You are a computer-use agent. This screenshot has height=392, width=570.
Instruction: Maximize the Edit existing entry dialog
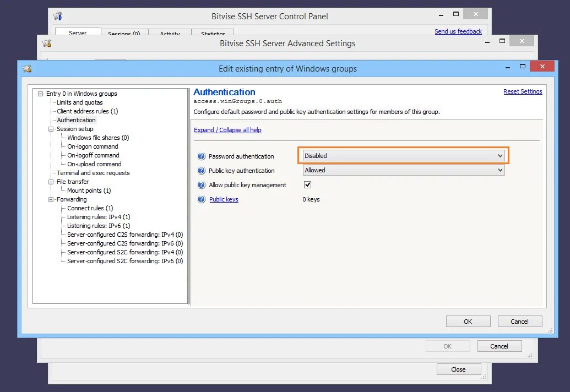[523, 67]
